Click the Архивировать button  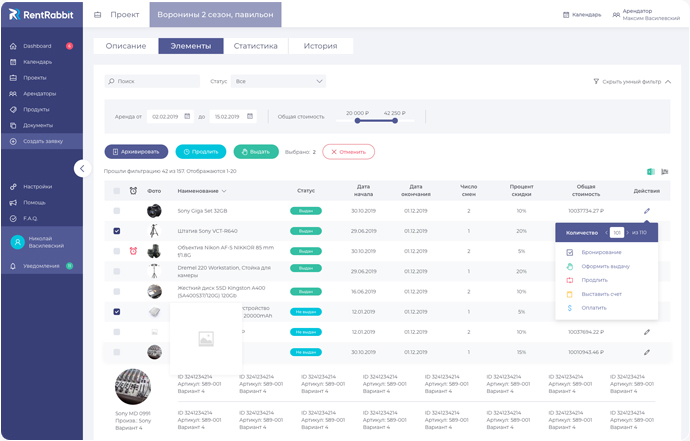click(136, 152)
